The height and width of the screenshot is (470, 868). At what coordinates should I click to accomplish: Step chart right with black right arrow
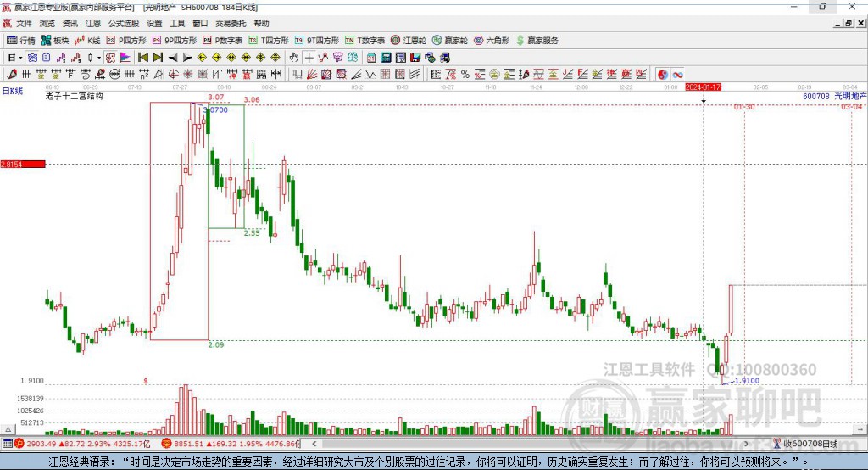(x=187, y=58)
